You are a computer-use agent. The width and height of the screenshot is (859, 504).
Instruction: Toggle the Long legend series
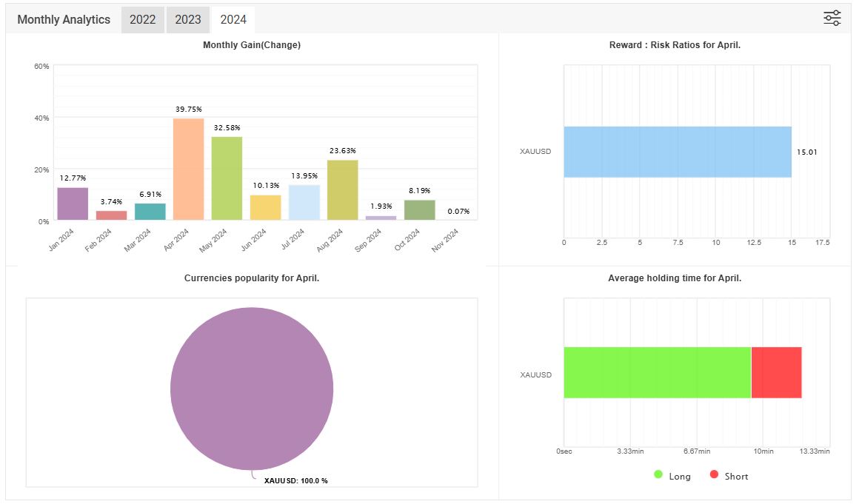672,476
